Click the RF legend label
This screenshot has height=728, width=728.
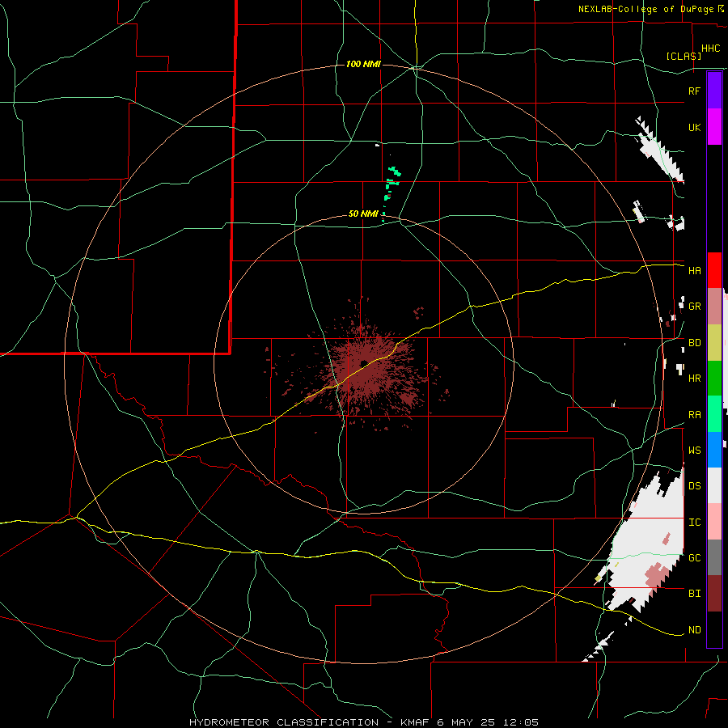point(694,91)
